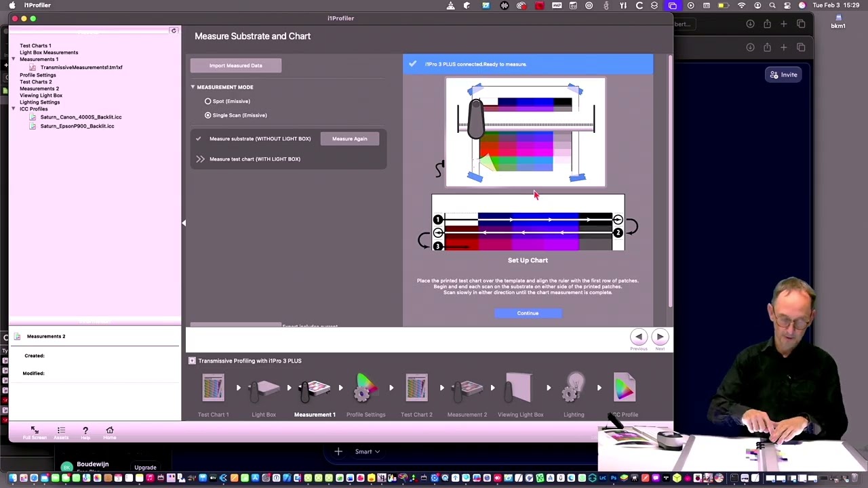Open the Assets list icon

pos(61,430)
